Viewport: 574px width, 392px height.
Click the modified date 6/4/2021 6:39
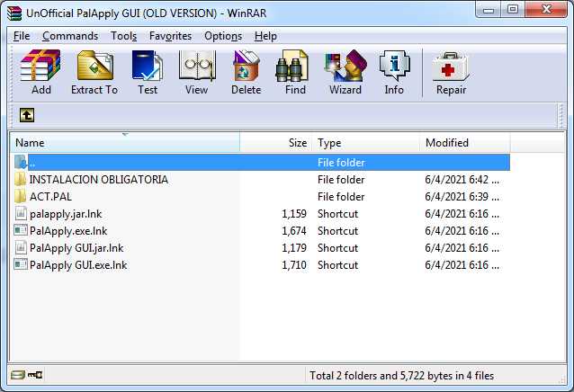[x=462, y=197]
